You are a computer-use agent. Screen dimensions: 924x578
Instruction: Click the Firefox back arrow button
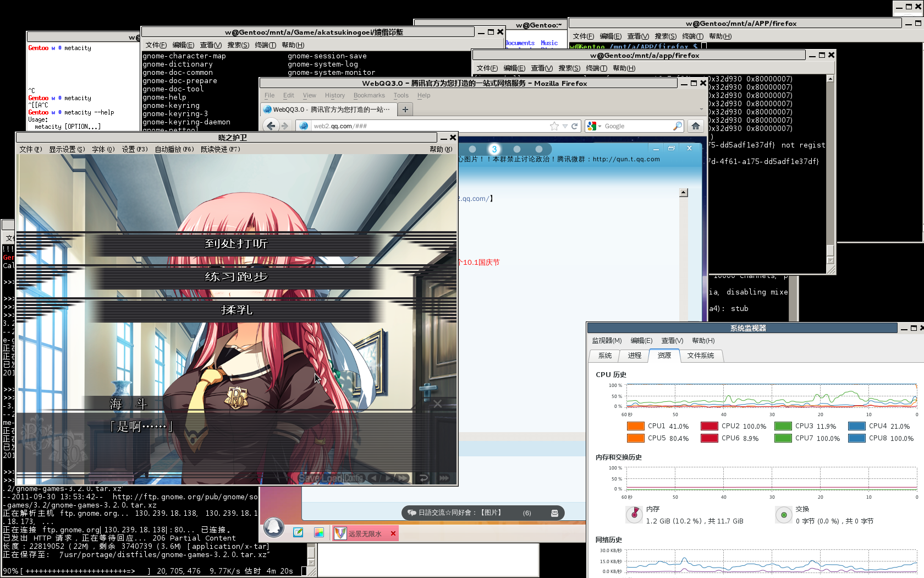pos(271,126)
